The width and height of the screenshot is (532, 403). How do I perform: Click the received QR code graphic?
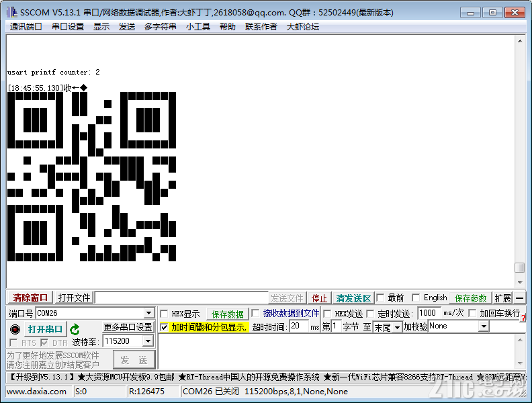click(91, 177)
